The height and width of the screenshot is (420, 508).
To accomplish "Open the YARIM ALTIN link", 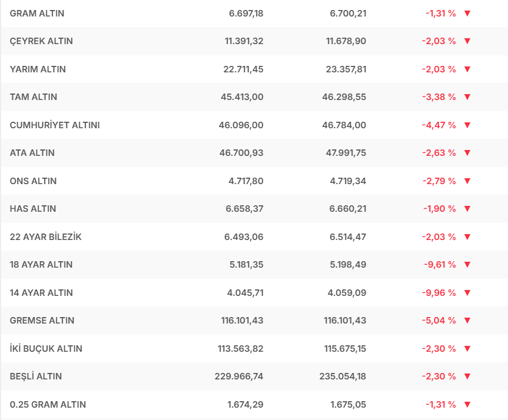I will tap(38, 69).
